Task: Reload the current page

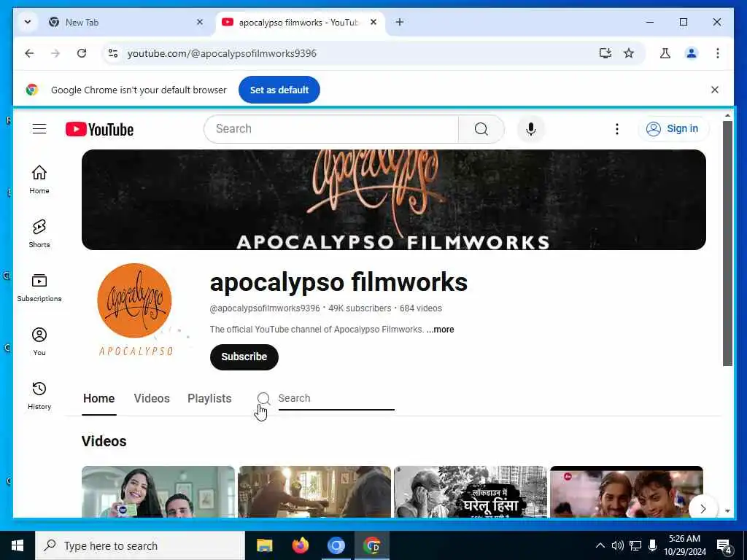Action: coord(82,53)
